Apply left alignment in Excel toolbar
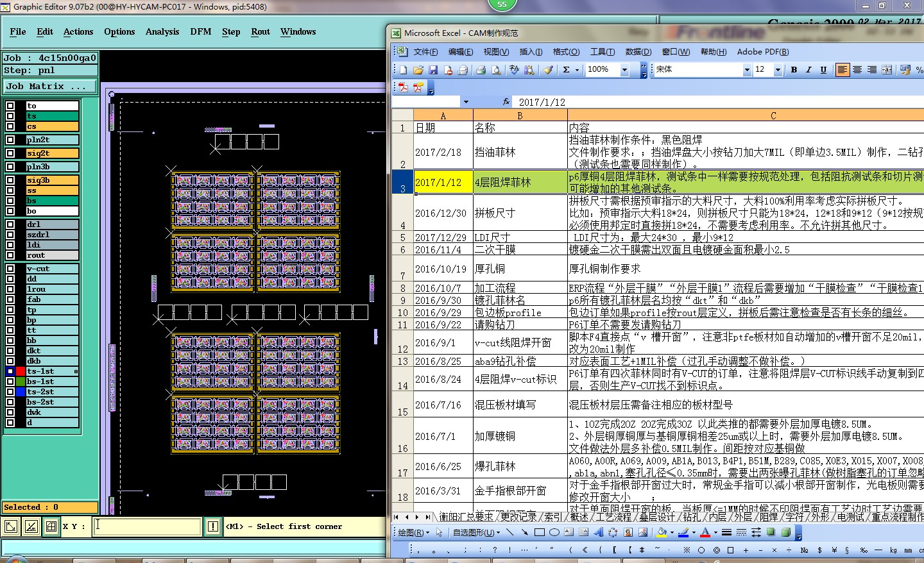This screenshot has height=563, width=924. click(843, 70)
